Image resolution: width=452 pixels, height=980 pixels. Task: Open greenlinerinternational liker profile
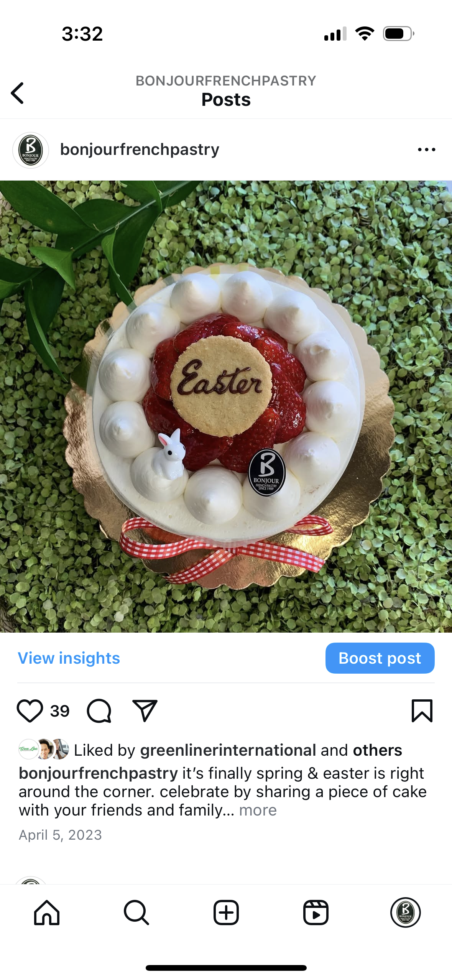228,750
